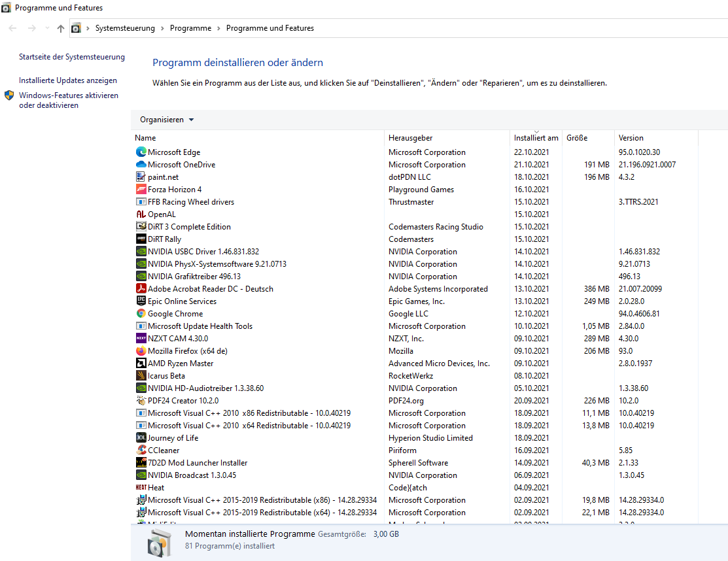The width and height of the screenshot is (728, 561).
Task: Select FFB Racing Wheel drivers icon
Action: pos(141,202)
